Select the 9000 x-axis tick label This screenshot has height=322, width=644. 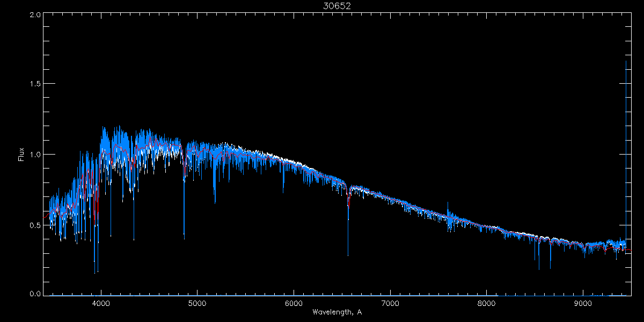coord(583,303)
